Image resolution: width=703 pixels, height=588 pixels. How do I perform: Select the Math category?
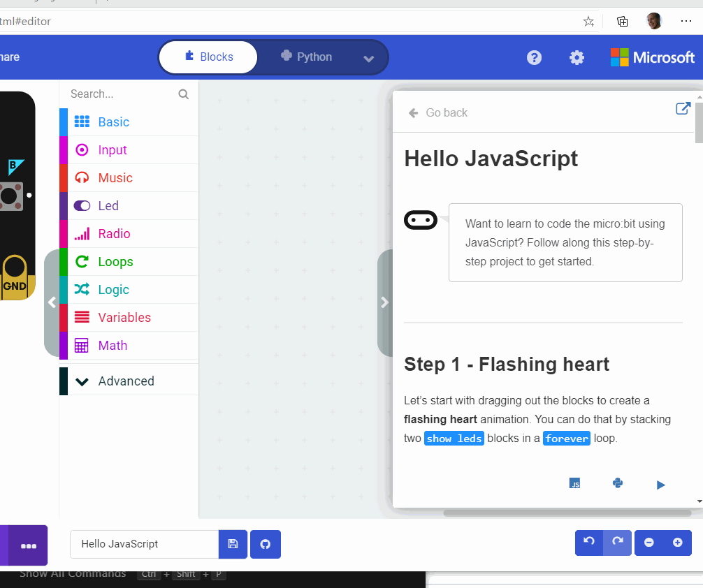click(x=129, y=346)
